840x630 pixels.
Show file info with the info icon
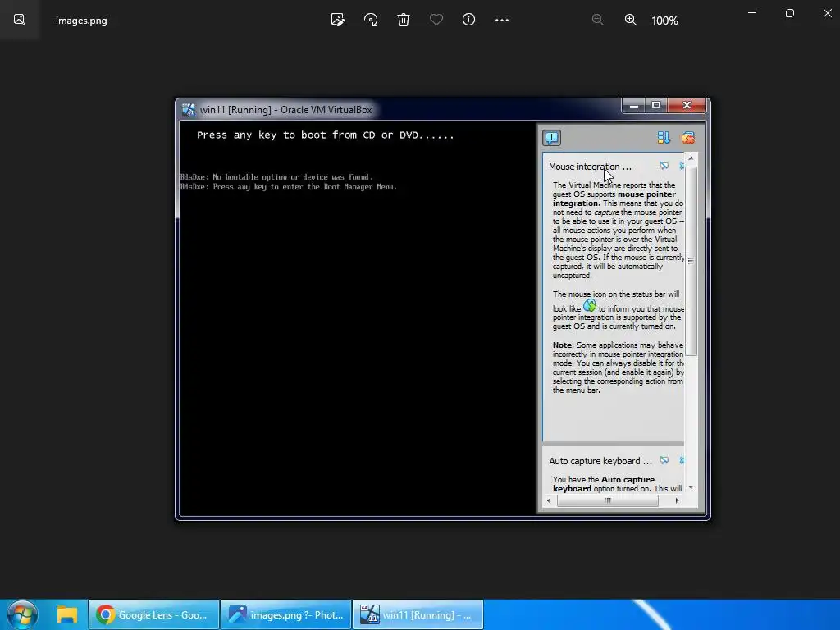point(468,20)
